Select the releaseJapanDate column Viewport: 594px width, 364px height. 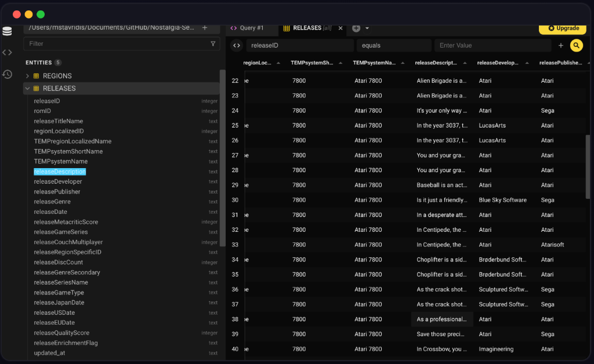click(59, 303)
